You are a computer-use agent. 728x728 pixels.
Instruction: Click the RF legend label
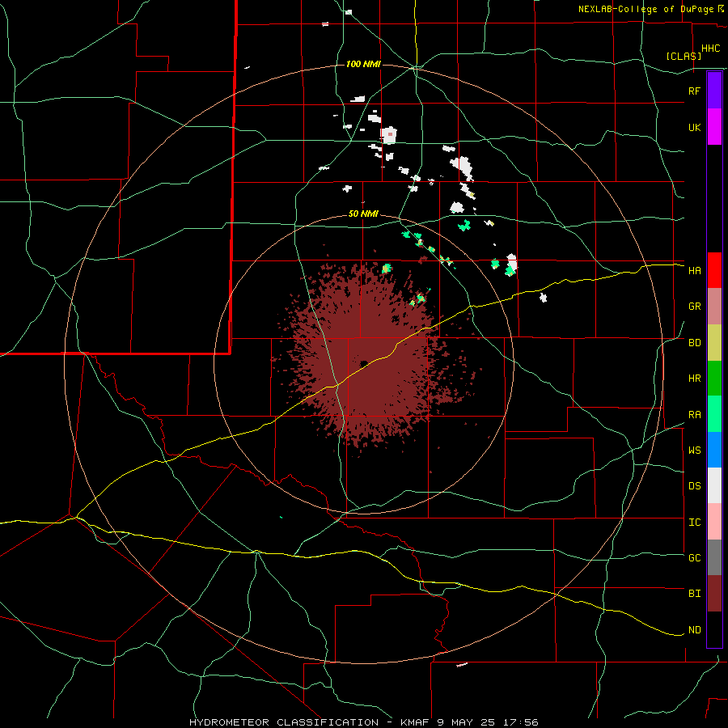(694, 91)
